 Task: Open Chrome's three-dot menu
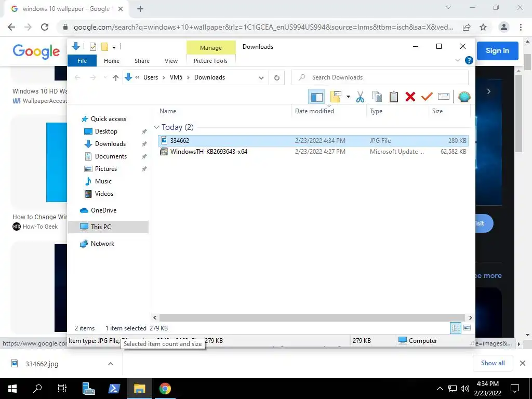521,27
